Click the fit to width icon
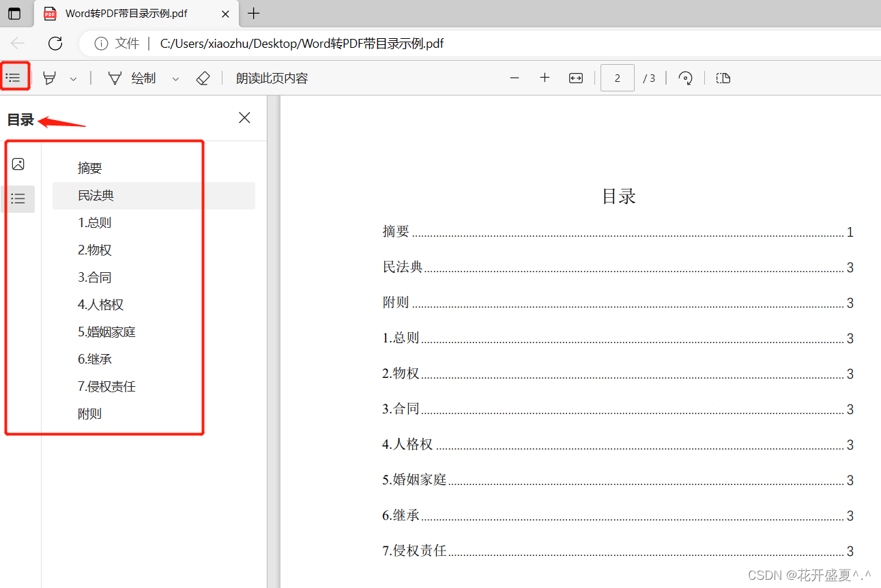 (x=576, y=78)
